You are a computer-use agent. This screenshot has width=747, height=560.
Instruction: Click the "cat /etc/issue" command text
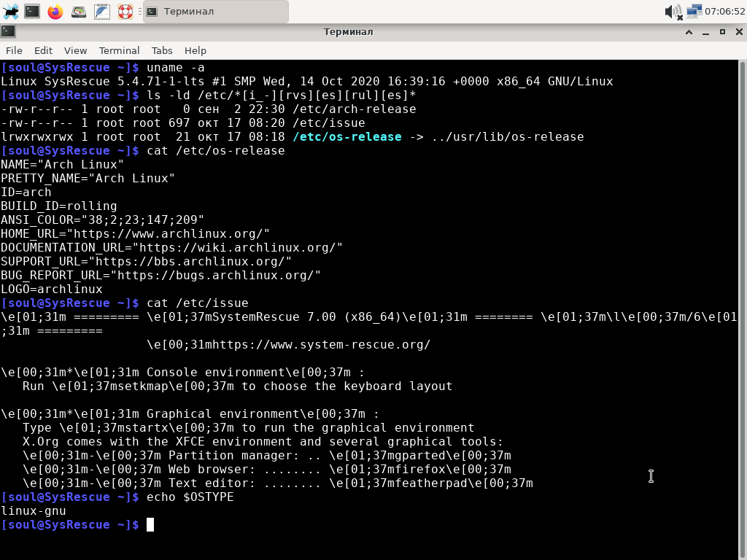tap(198, 303)
